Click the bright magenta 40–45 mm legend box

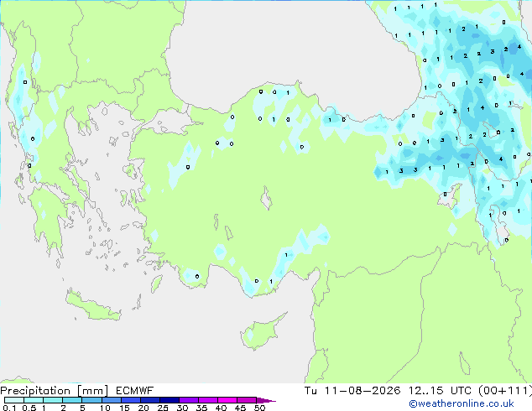point(227,400)
